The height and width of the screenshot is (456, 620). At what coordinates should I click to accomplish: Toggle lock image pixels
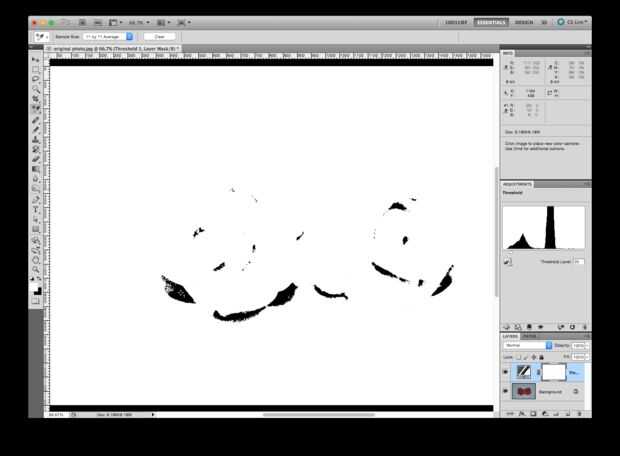(x=526, y=357)
